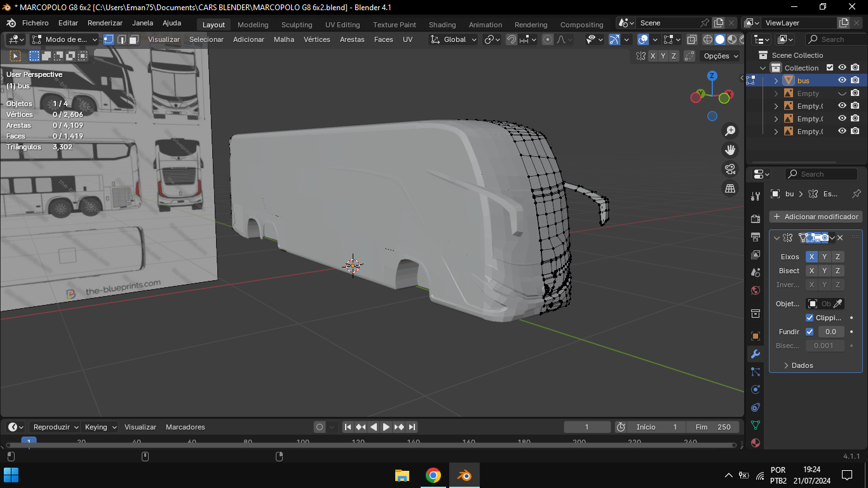
Task: Open the Opções dropdown
Action: pyautogui.click(x=721, y=56)
